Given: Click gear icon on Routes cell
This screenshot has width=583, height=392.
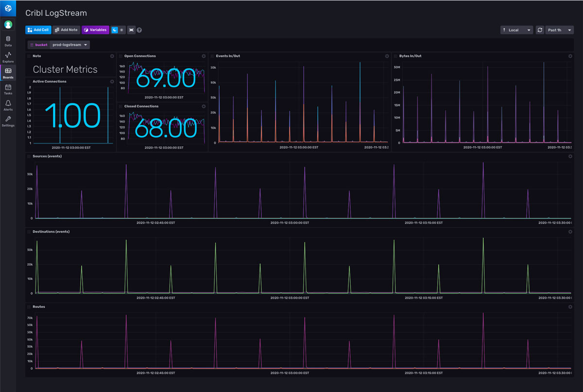Looking at the screenshot, I should (570, 307).
